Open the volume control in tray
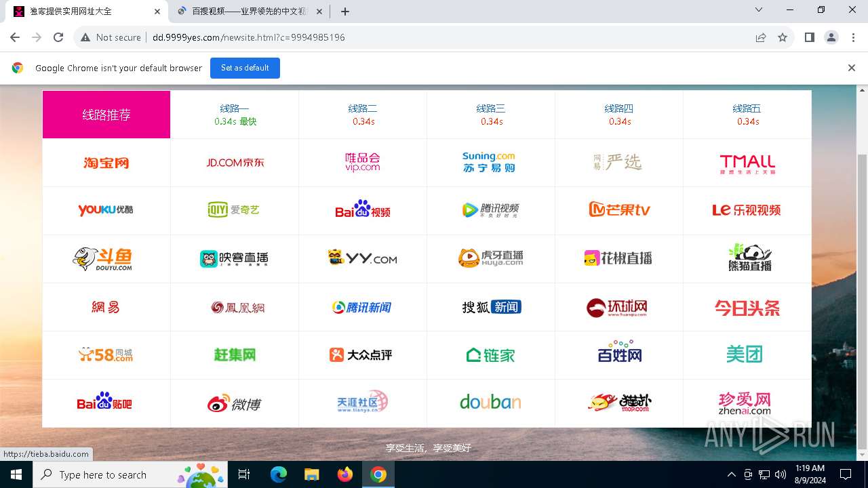Image resolution: width=868 pixels, height=488 pixels. [781, 474]
